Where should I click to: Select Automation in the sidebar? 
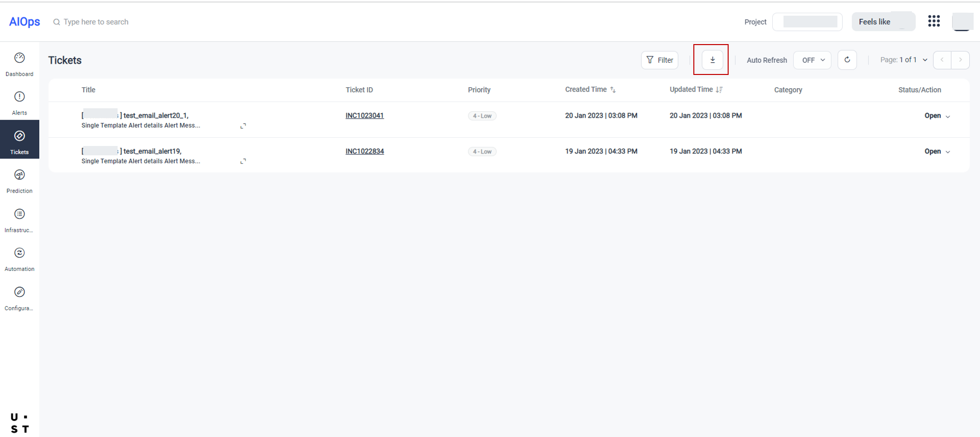point(20,259)
